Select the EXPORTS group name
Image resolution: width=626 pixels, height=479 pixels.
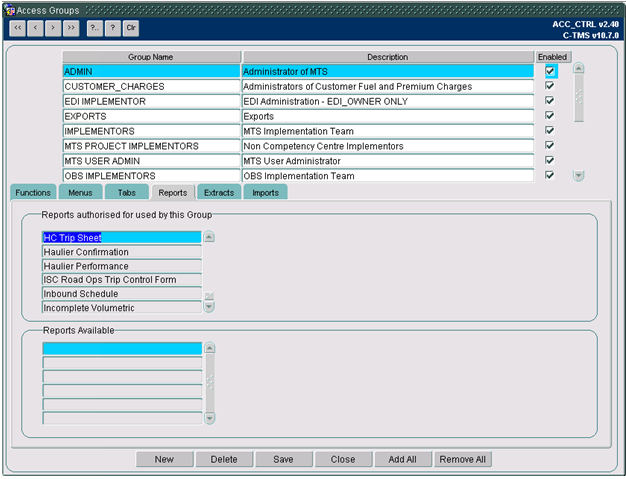point(152,116)
